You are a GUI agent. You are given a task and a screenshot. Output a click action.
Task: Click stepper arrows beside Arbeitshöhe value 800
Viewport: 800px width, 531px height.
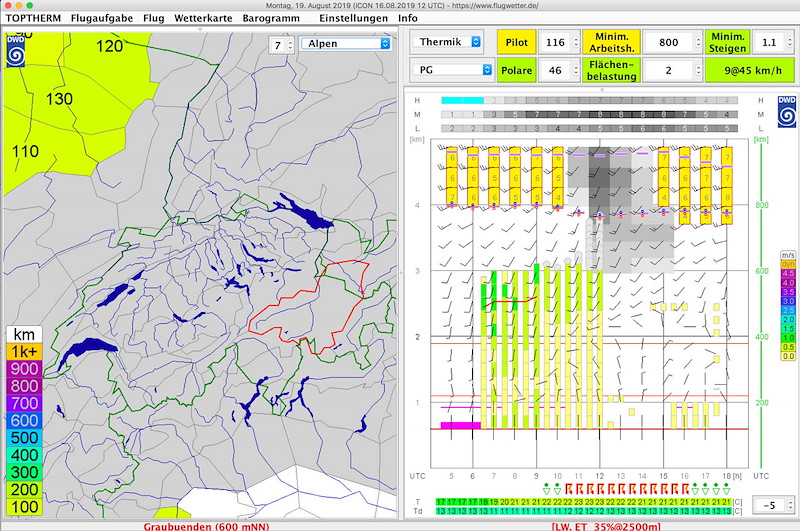(698, 42)
